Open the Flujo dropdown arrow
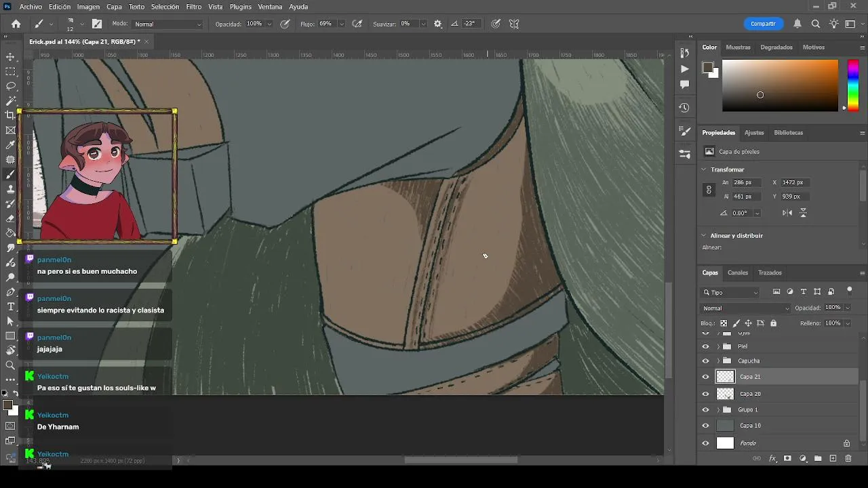Image resolution: width=868 pixels, height=488 pixels. [x=340, y=24]
